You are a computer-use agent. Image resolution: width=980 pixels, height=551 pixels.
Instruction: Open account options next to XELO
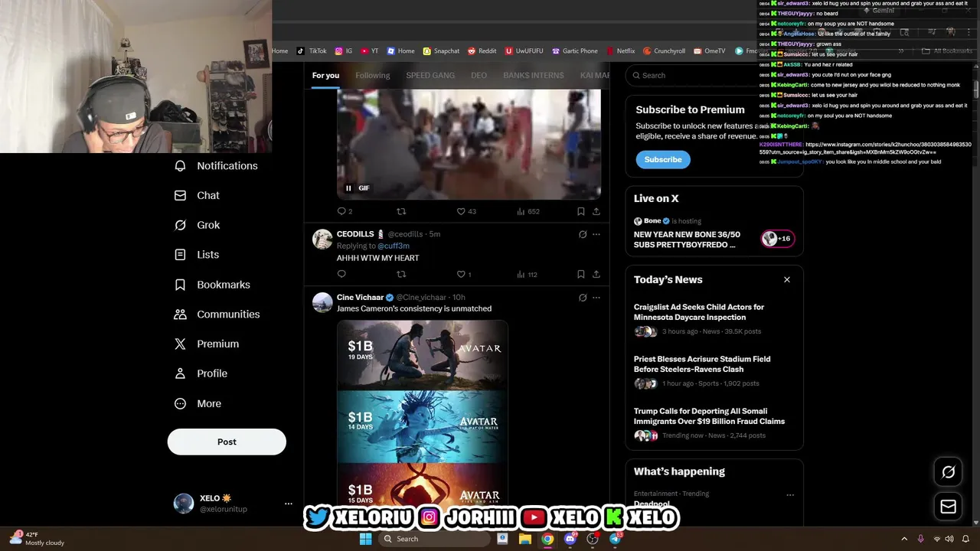[x=289, y=504]
